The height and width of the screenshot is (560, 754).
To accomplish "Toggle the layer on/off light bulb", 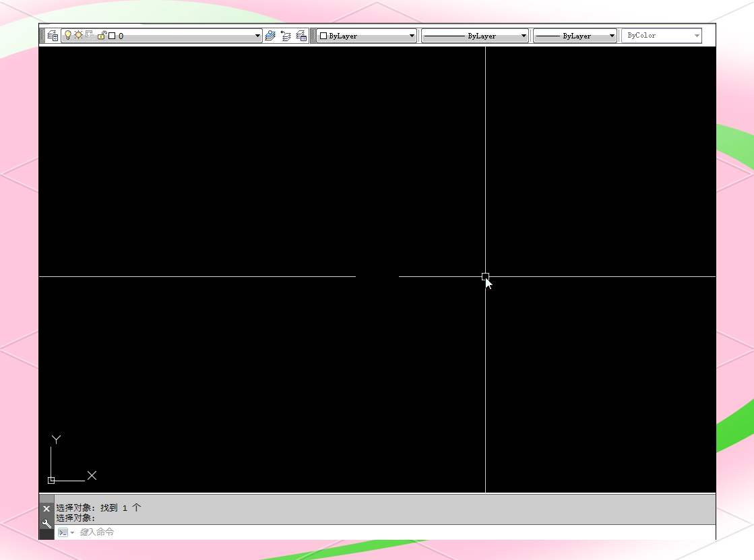I will [68, 35].
